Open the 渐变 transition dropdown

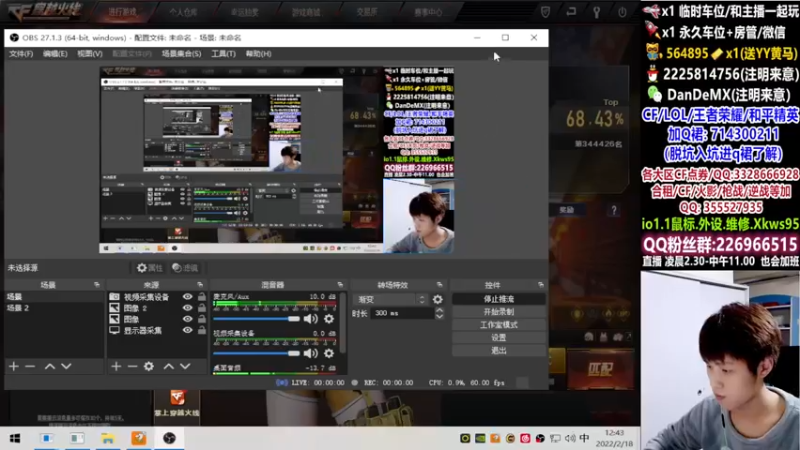click(x=391, y=299)
